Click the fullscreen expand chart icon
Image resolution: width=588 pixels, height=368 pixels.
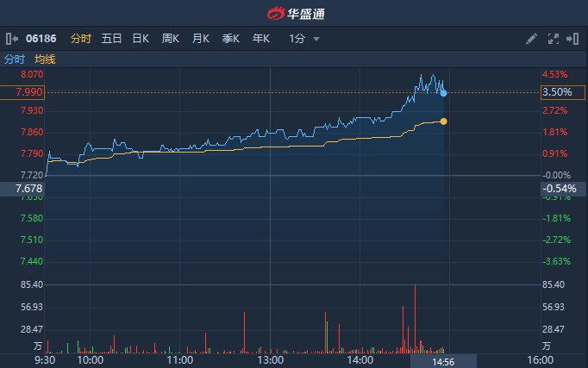(x=554, y=39)
